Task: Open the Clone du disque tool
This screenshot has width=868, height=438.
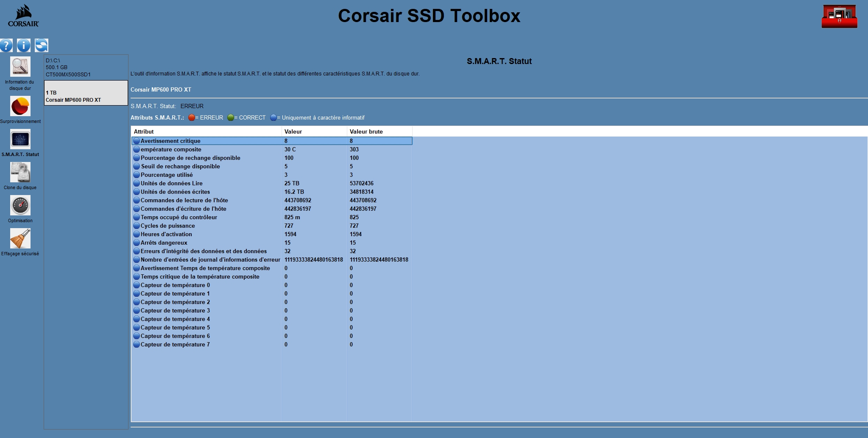Action: pos(20,173)
